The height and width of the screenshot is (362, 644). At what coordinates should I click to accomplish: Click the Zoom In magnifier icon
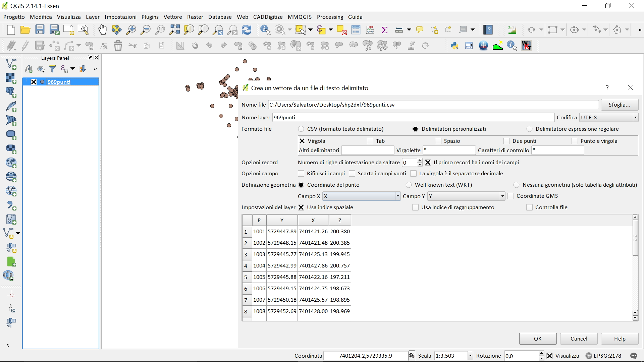click(131, 30)
